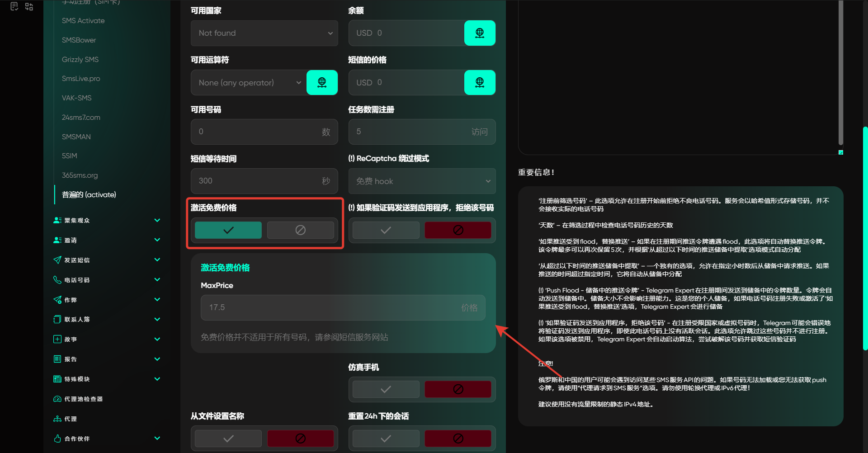
Task: Click the log panel vertical scrollbar
Action: click(x=840, y=72)
